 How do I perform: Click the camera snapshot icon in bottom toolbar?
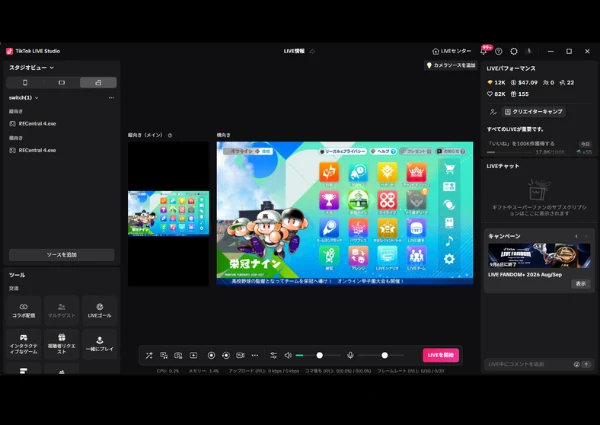coord(178,355)
